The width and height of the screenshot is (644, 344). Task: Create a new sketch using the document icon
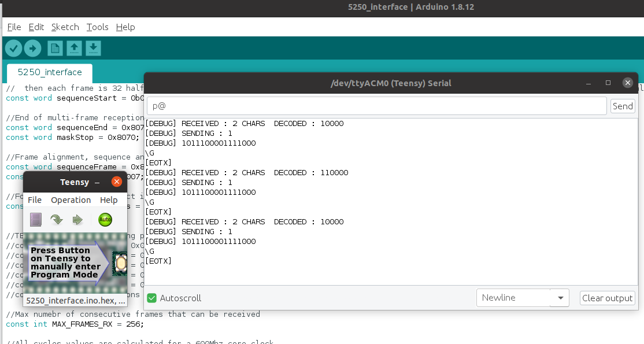point(55,48)
